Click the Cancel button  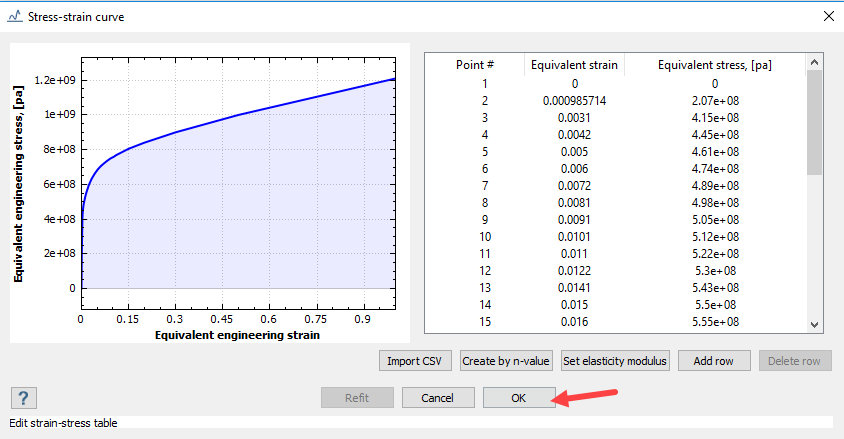[438, 398]
